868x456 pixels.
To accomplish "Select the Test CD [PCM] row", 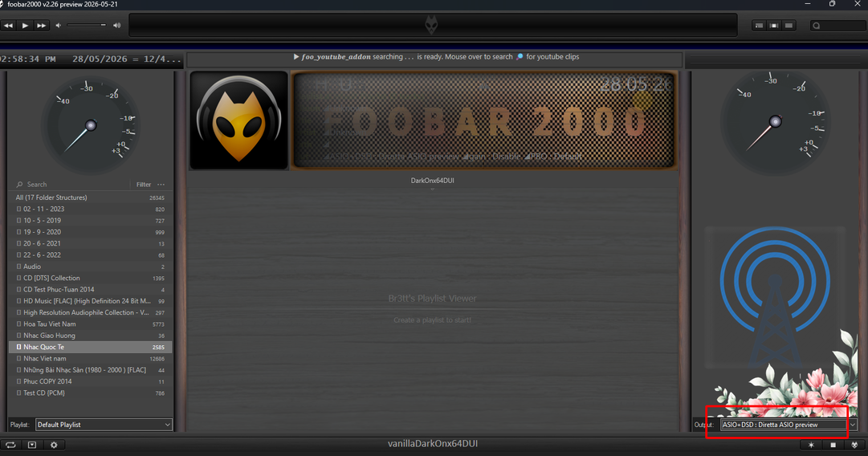I will click(90, 393).
